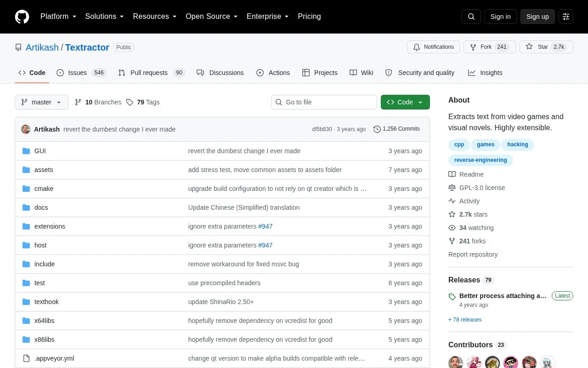Expand the Open Source menu
588x368 pixels.
212,17
